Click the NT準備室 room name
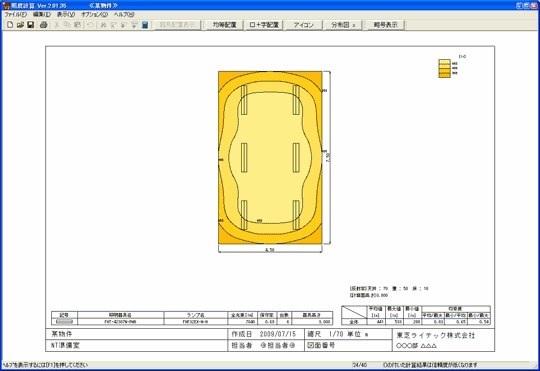 (65, 345)
